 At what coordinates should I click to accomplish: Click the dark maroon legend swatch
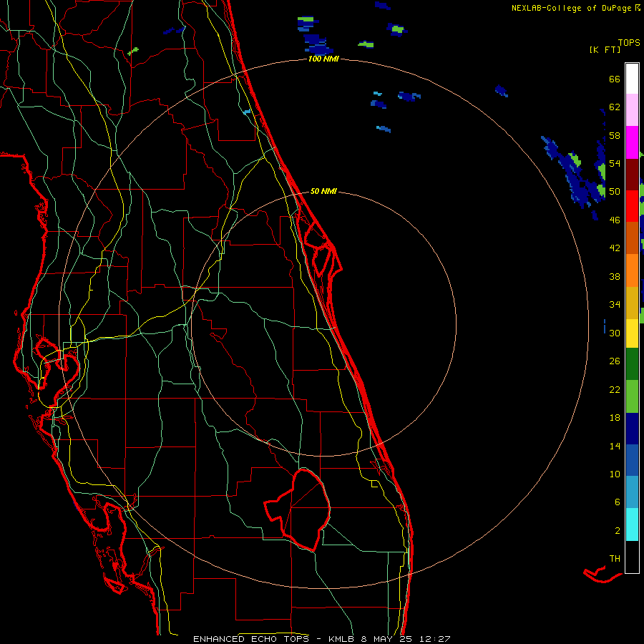(x=632, y=174)
